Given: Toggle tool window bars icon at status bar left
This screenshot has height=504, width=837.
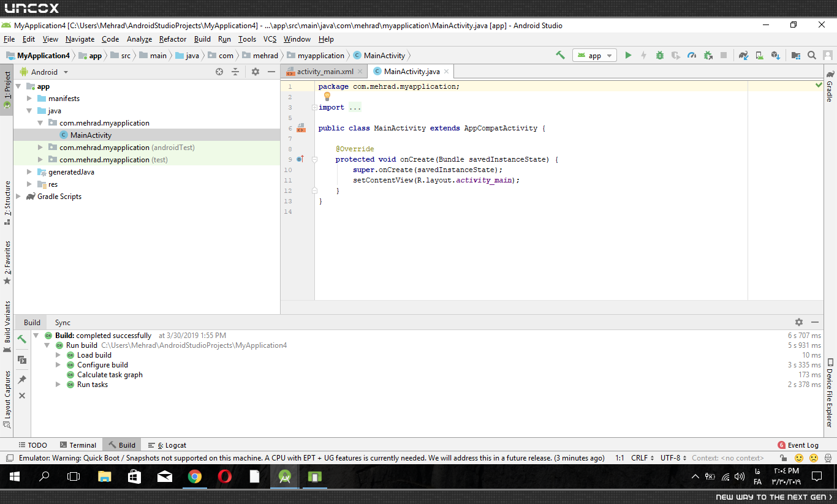Looking at the screenshot, I should coord(9,458).
